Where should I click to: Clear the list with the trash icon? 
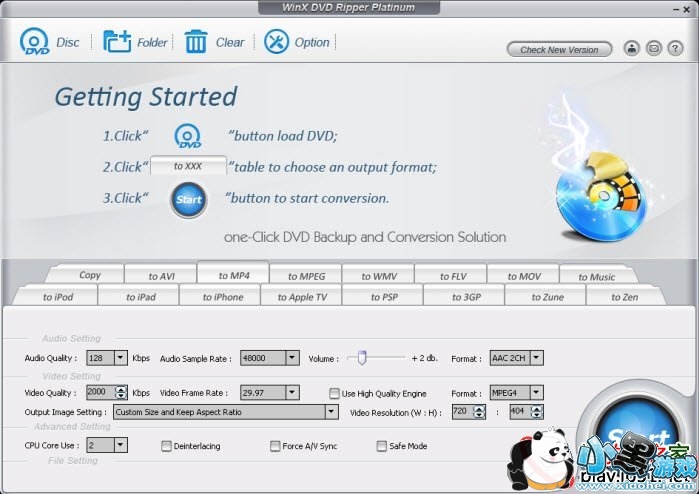196,42
